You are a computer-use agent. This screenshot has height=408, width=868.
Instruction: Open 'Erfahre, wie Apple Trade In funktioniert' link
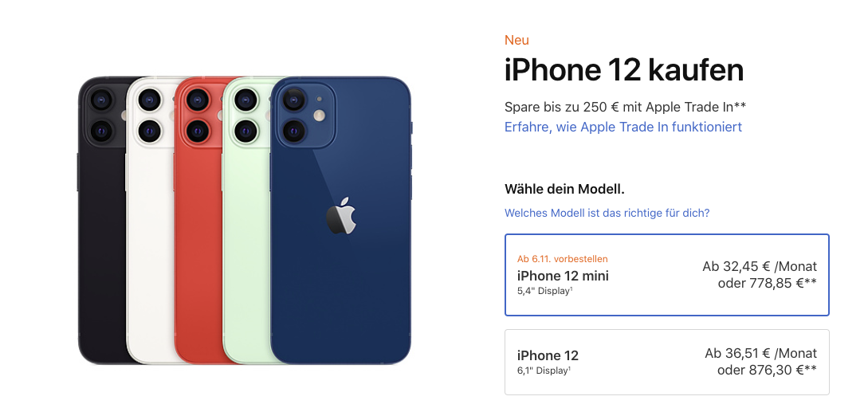(623, 127)
